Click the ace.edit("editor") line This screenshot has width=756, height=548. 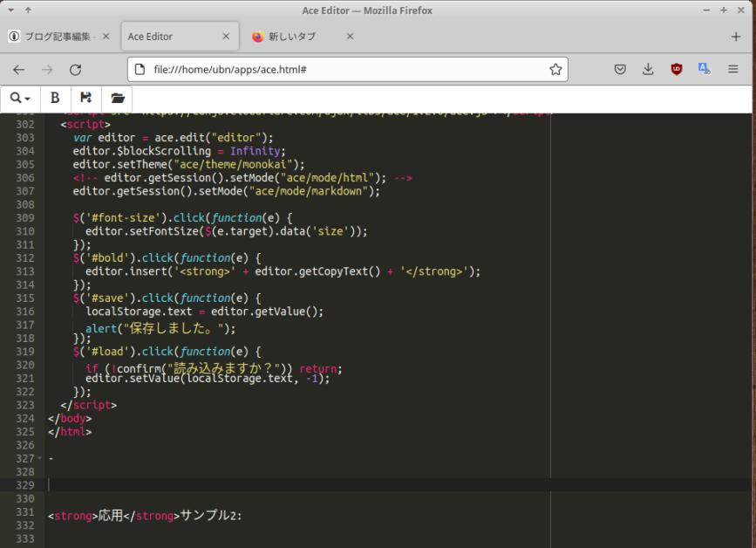click(x=174, y=138)
